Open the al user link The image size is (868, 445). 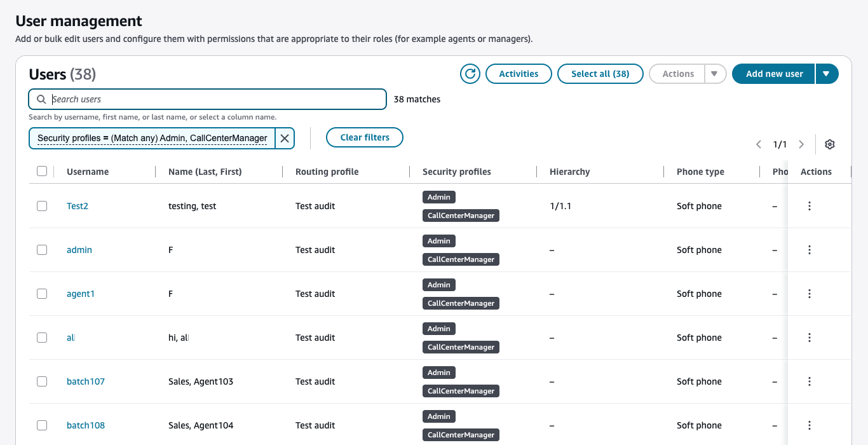click(x=71, y=338)
